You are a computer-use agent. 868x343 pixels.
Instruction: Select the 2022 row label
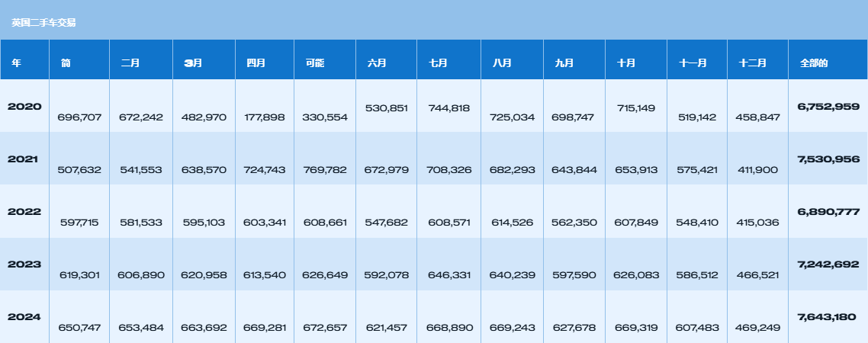(24, 212)
